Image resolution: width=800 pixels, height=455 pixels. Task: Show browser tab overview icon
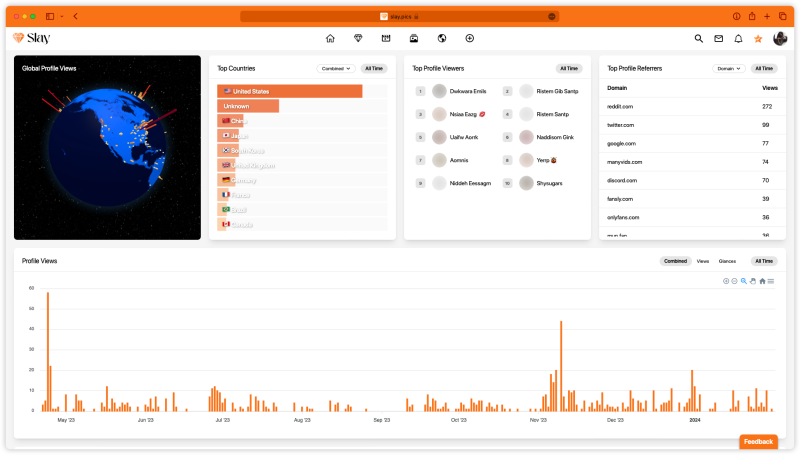click(x=783, y=16)
